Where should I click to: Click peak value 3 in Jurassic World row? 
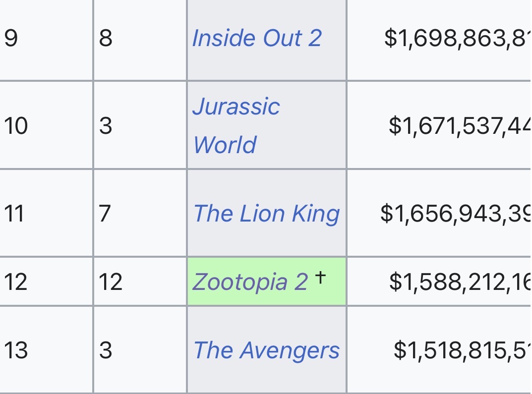[x=105, y=126]
